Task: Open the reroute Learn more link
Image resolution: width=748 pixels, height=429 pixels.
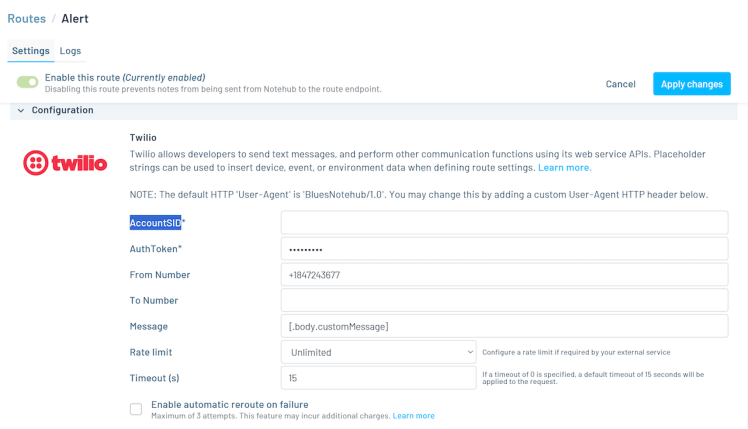Action: pyautogui.click(x=413, y=416)
